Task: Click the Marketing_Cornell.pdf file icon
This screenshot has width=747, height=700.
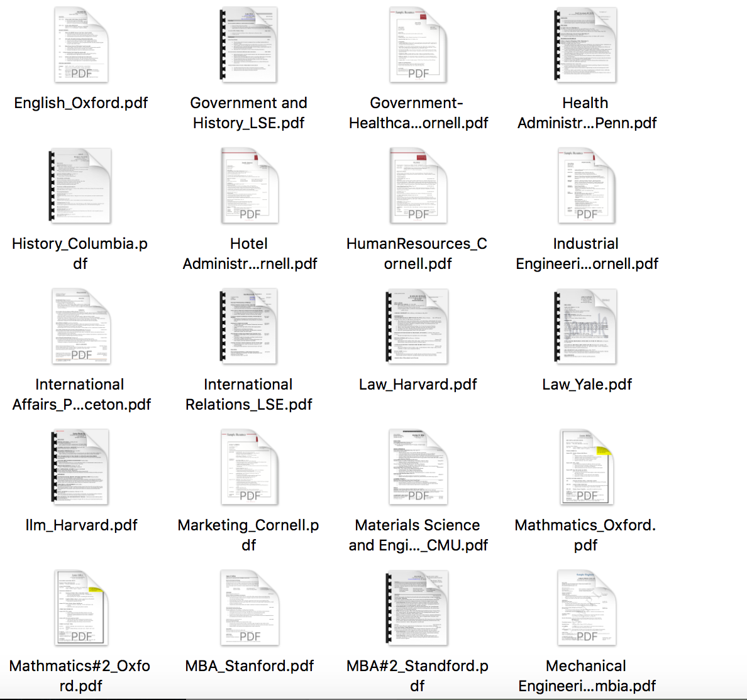Action: coord(250,467)
